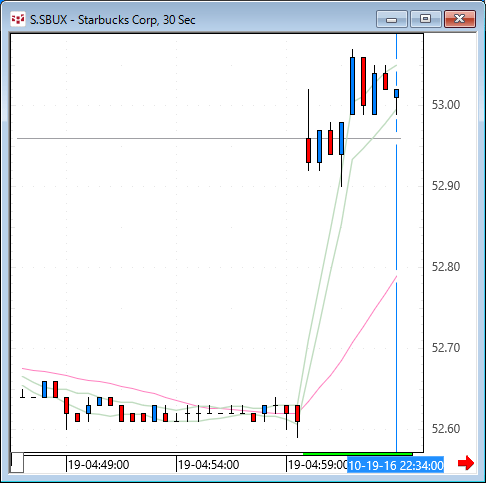Screen dimensions: 486x483
Task: Click the tallest blue candlestick above 53.00
Action: coord(352,86)
